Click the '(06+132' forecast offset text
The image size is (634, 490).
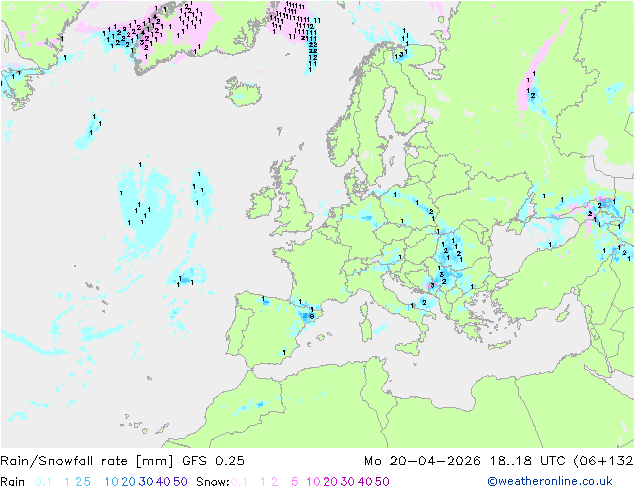(x=603, y=461)
